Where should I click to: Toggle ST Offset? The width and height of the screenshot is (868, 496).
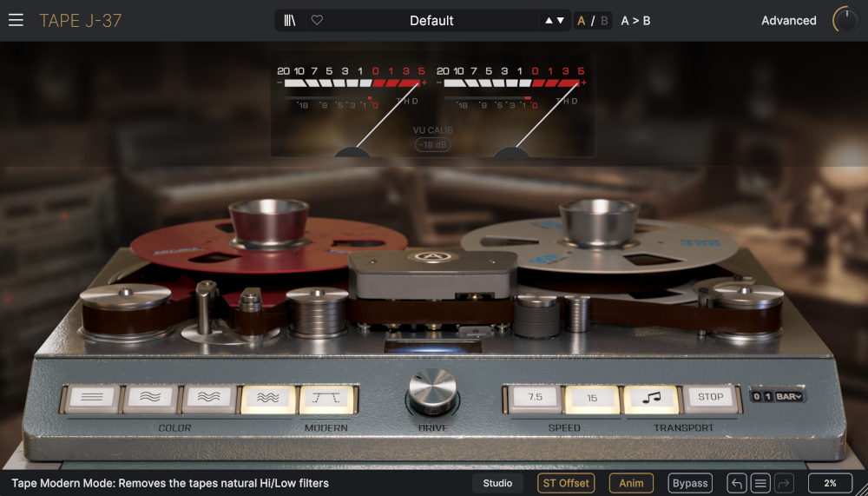(566, 483)
